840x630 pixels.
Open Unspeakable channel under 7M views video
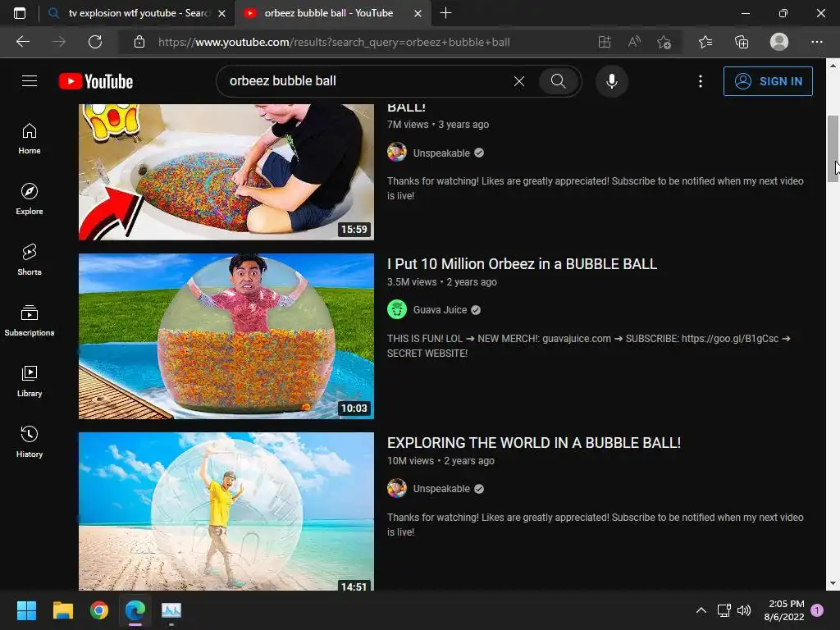coord(441,153)
